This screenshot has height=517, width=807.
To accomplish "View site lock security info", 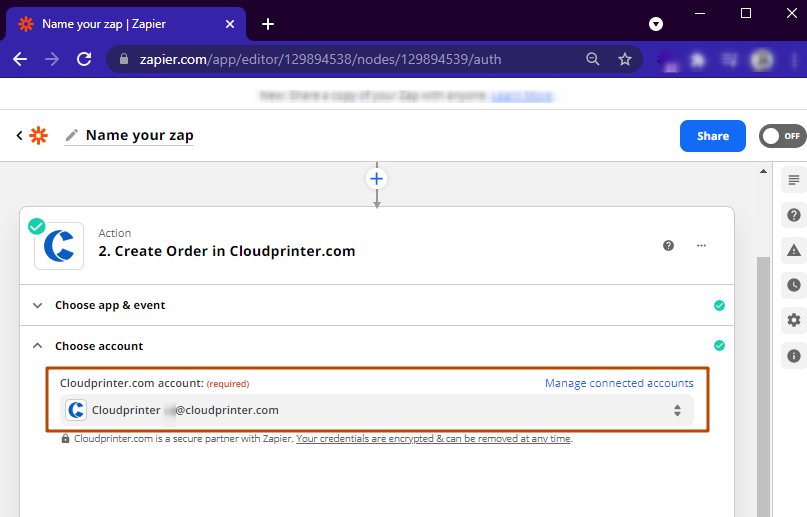I will pyautogui.click(x=124, y=59).
